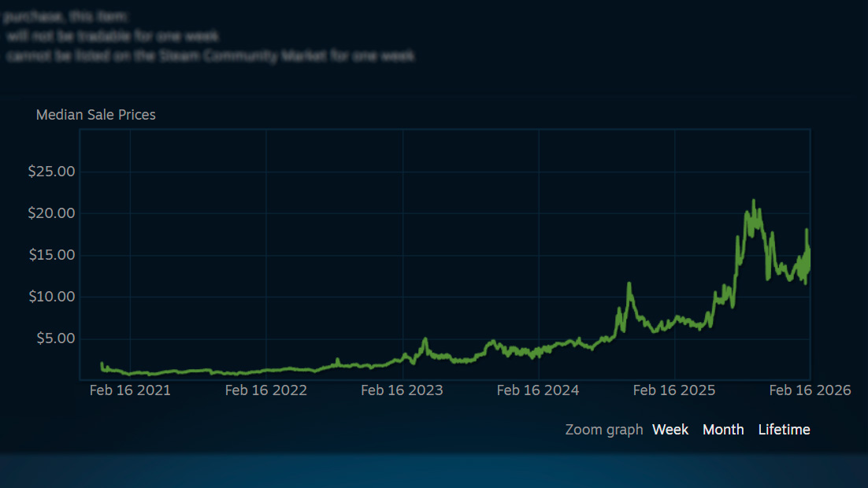
Task: Click the late-2024 price spike on graph
Action: [629, 284]
